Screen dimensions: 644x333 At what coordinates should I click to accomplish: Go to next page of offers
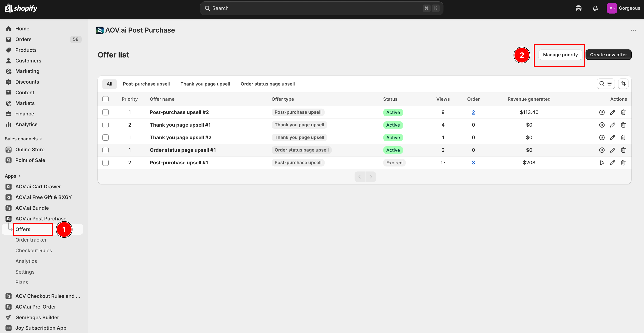371,177
